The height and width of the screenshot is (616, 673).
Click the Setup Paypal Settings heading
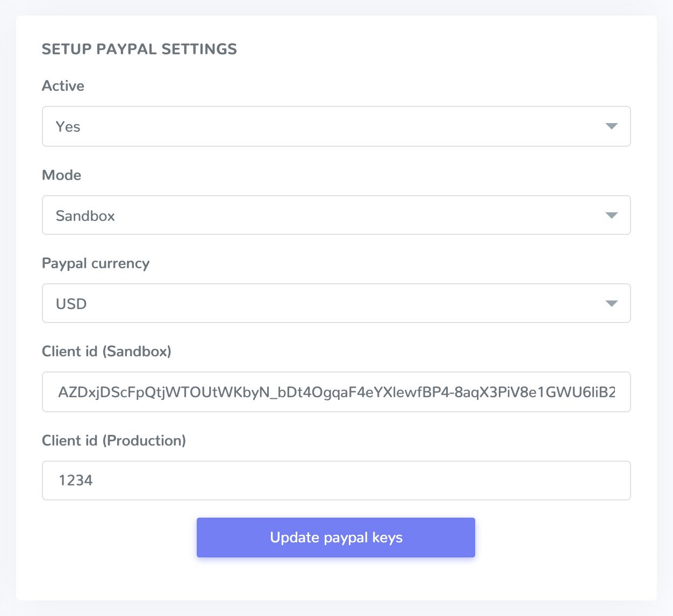coord(139,49)
